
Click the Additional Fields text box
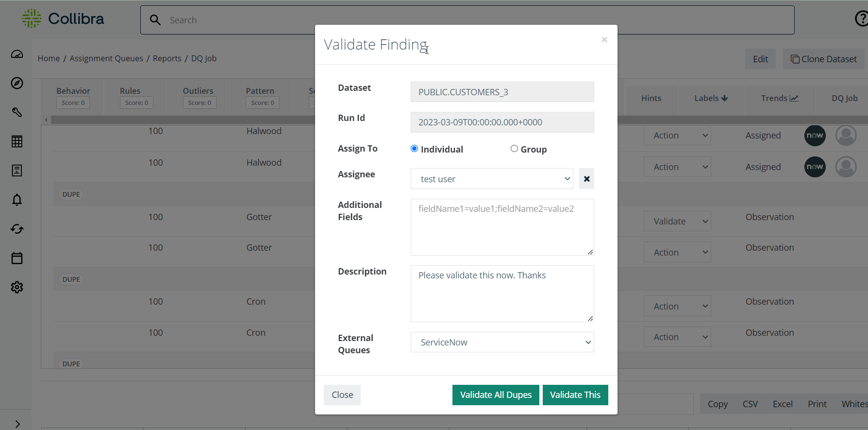[502, 227]
